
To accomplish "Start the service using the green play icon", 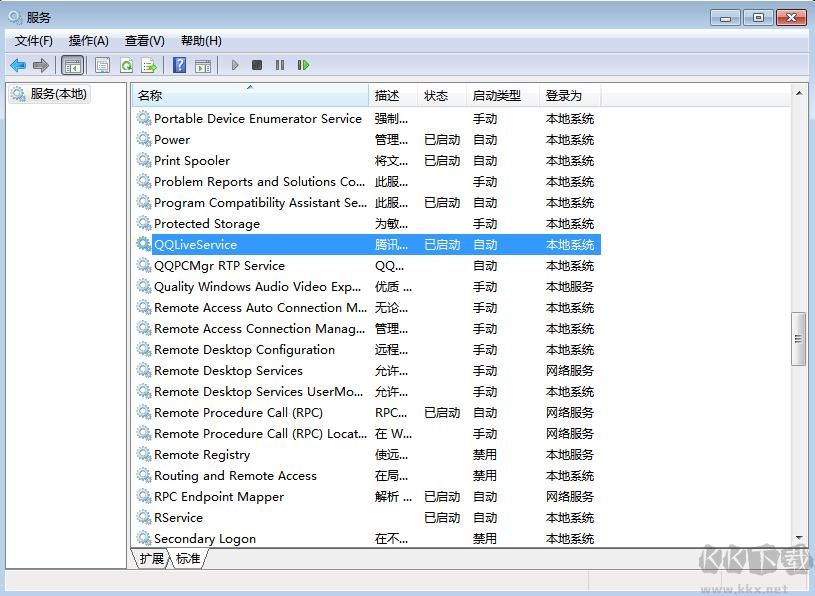I will tap(234, 64).
